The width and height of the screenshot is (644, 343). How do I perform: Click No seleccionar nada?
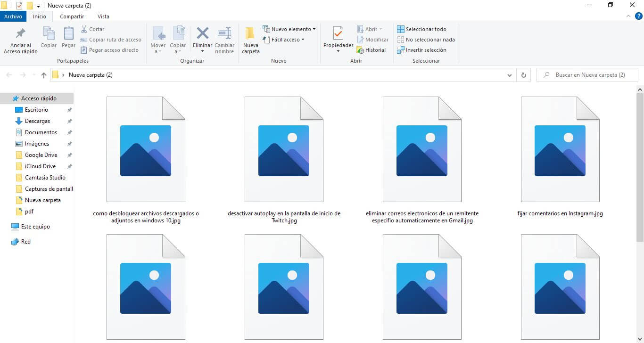426,40
